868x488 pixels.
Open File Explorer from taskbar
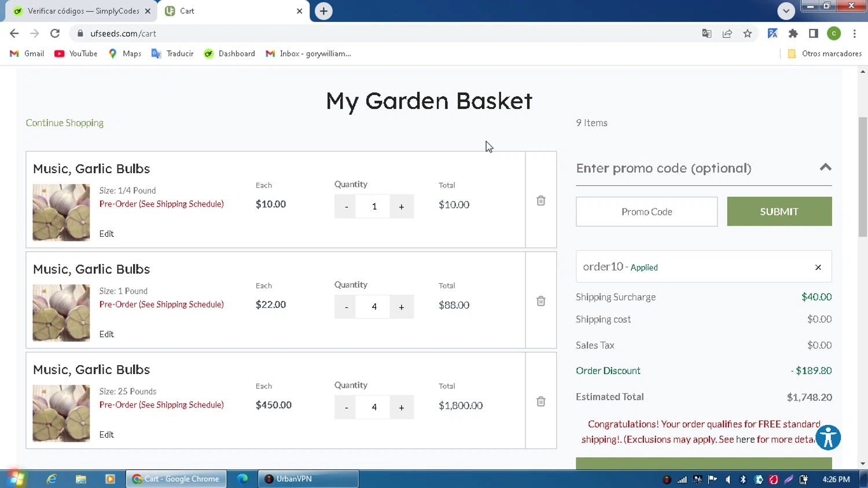coord(80,479)
